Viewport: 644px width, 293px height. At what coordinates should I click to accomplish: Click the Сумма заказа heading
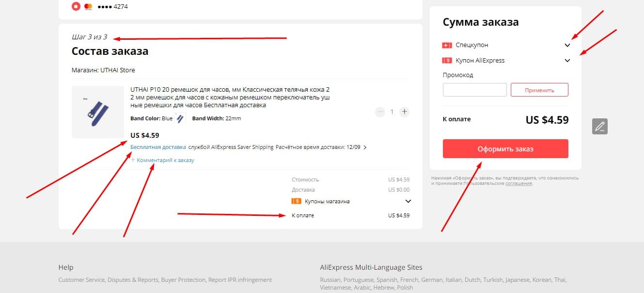click(481, 22)
